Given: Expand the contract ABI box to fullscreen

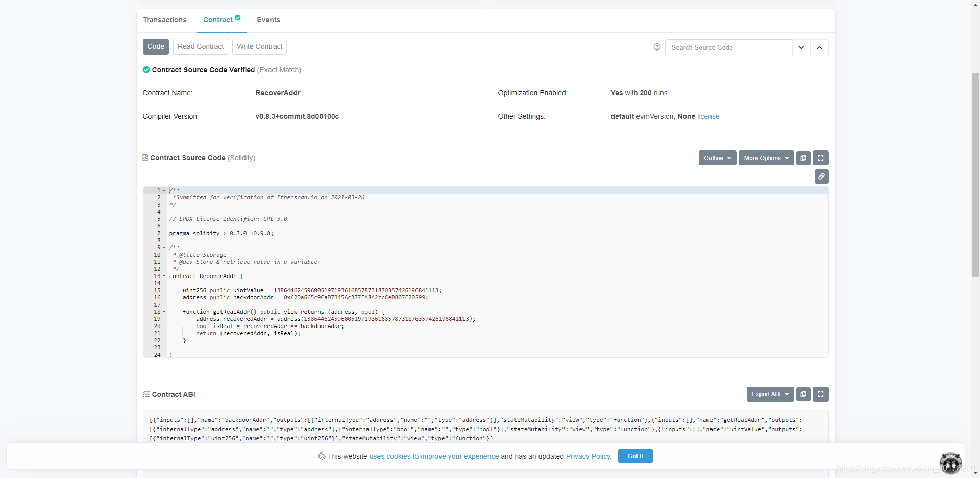Looking at the screenshot, I should (821, 394).
